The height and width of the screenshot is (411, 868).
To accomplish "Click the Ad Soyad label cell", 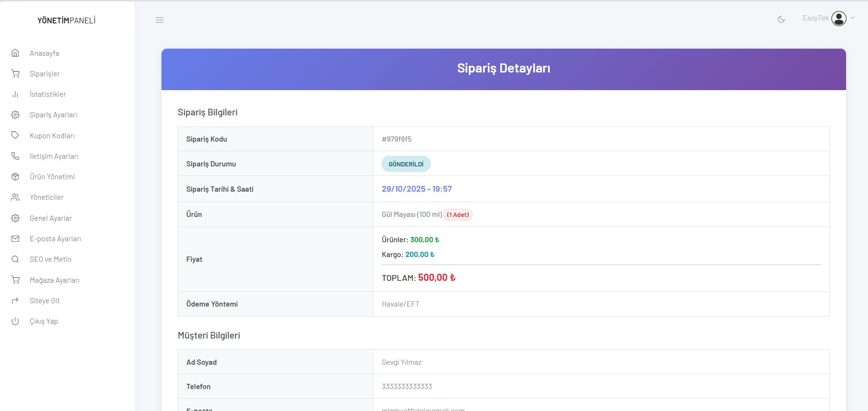I will point(275,362).
